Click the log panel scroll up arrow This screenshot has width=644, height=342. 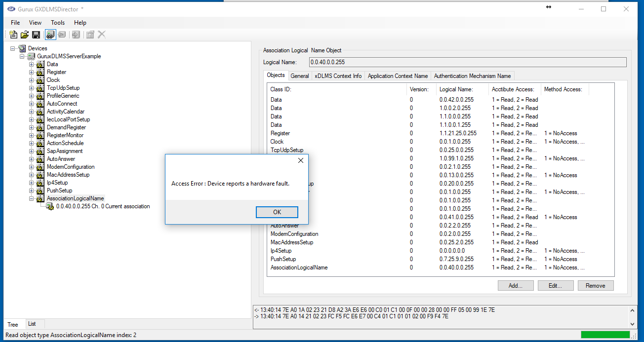[633, 309]
